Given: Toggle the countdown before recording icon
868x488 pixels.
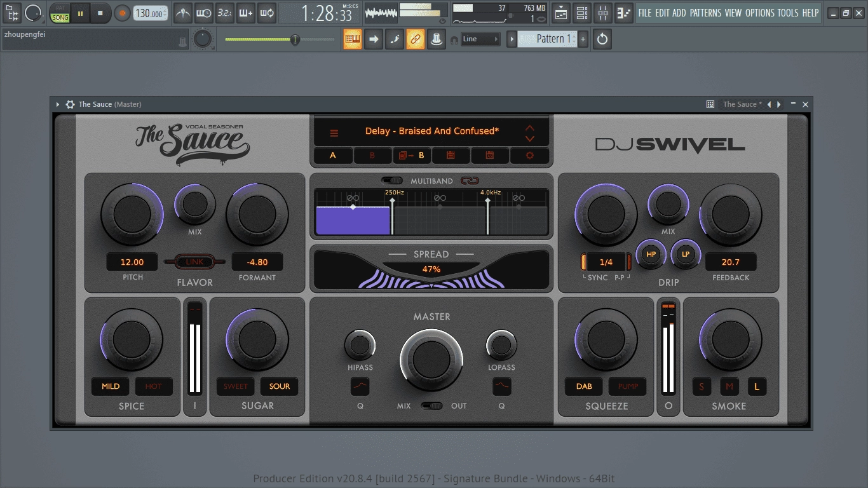Looking at the screenshot, I should click(x=224, y=13).
